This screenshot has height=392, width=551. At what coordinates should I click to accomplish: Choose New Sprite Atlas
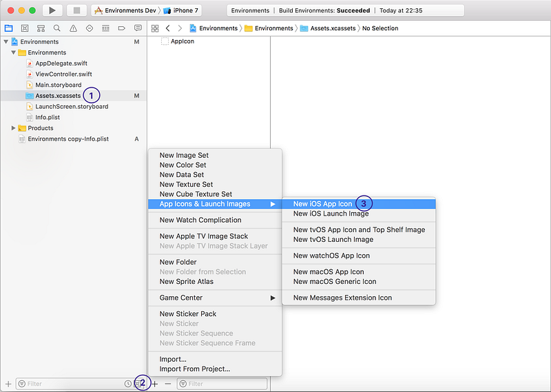215,282
